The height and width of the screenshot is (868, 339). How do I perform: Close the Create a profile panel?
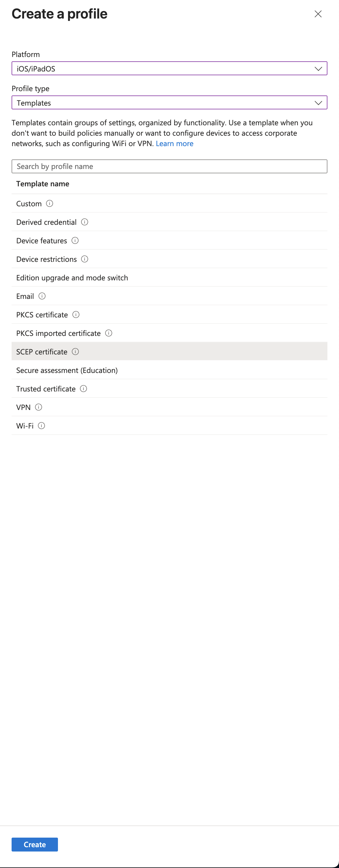pos(318,14)
